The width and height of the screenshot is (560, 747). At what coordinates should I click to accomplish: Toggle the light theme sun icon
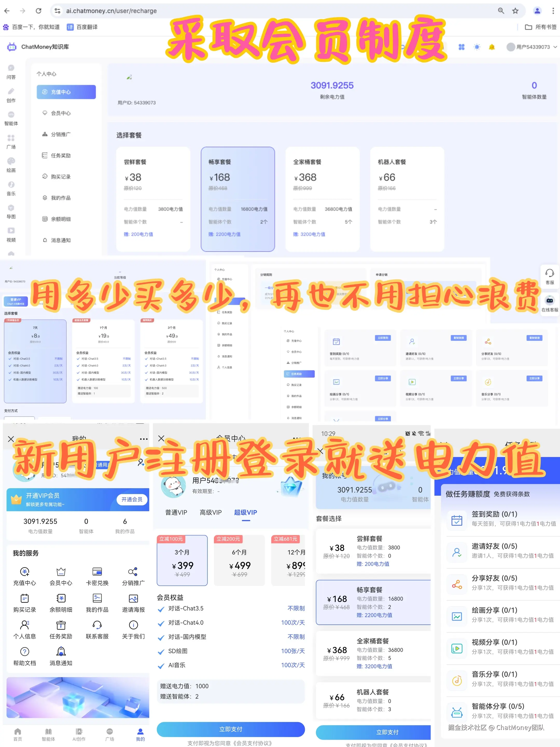click(477, 47)
